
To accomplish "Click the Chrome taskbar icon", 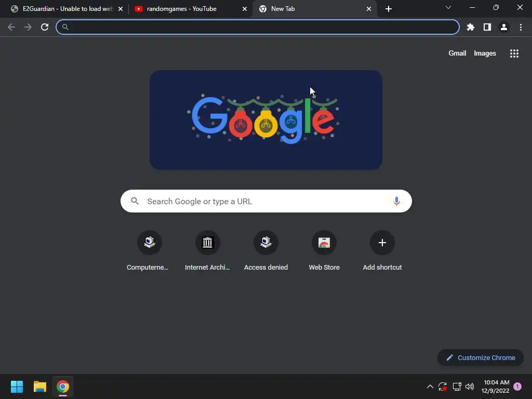I will tap(63, 387).
